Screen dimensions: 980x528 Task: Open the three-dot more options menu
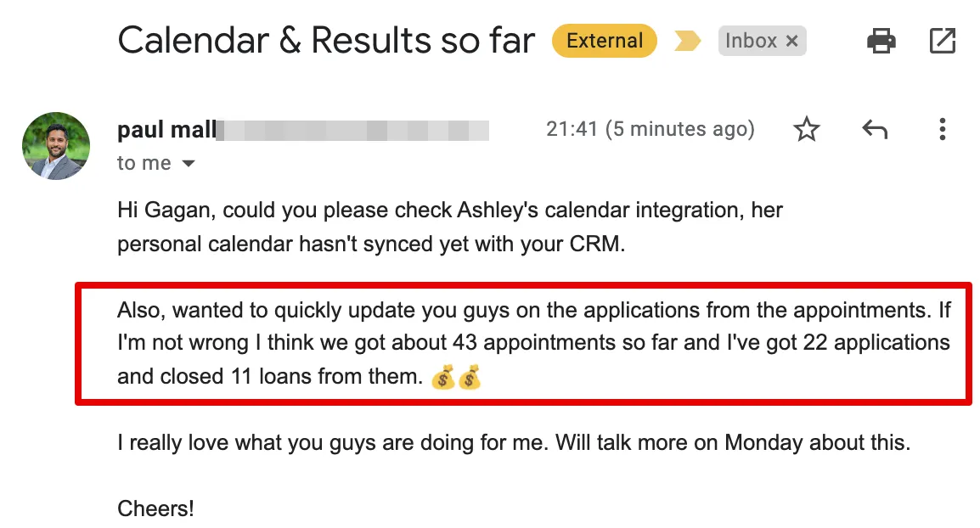[x=942, y=129]
